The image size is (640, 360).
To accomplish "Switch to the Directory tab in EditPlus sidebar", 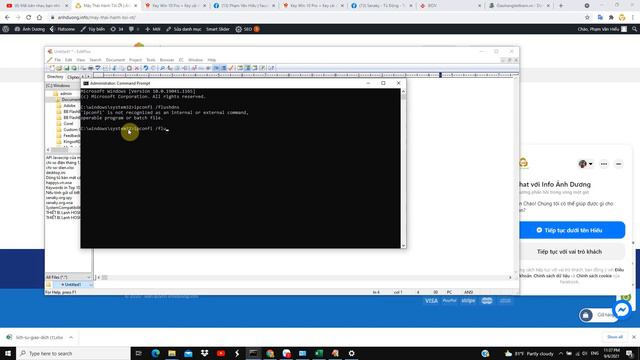I will click(55, 77).
